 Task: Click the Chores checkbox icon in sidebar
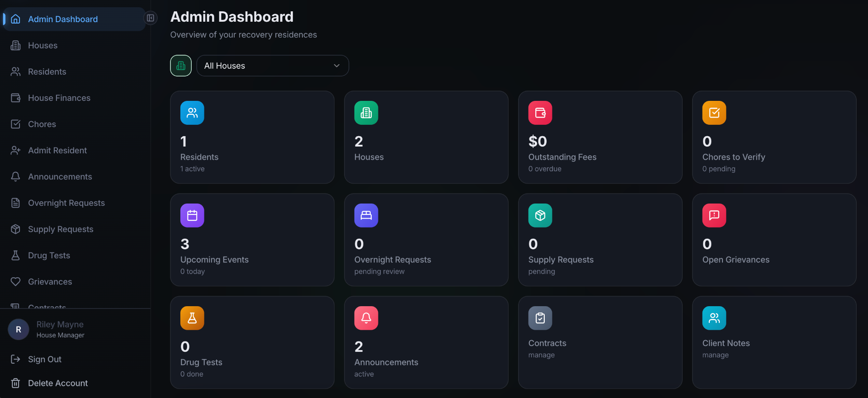tap(15, 124)
